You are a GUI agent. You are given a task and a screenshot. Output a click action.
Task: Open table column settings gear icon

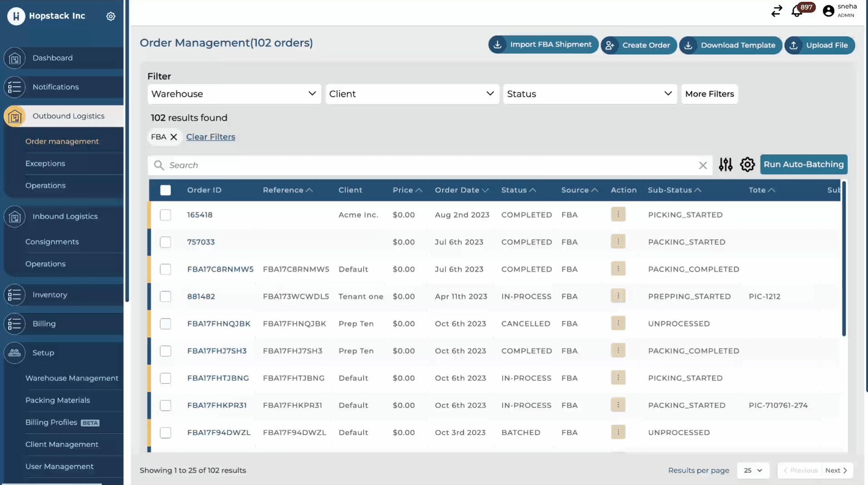(x=747, y=165)
